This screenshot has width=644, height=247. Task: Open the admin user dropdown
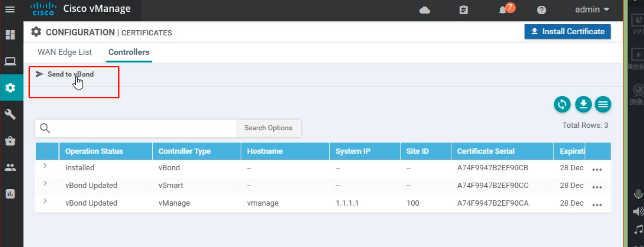[592, 9]
